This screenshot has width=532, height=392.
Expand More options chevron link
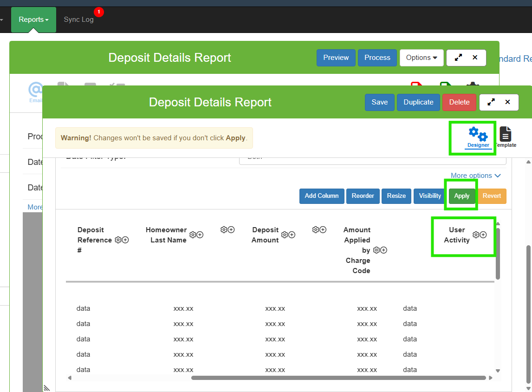(476, 176)
